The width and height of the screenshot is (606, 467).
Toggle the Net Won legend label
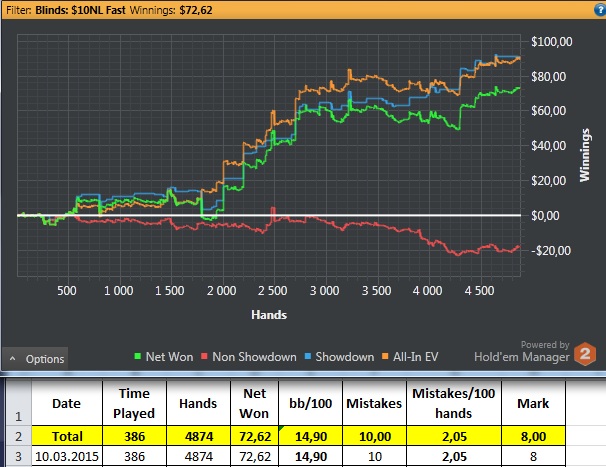click(169, 356)
